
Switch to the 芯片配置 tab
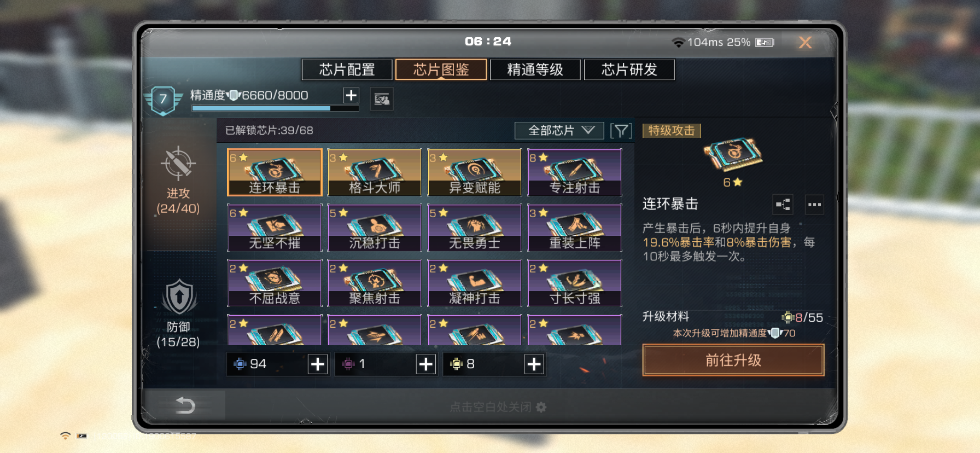point(347,69)
